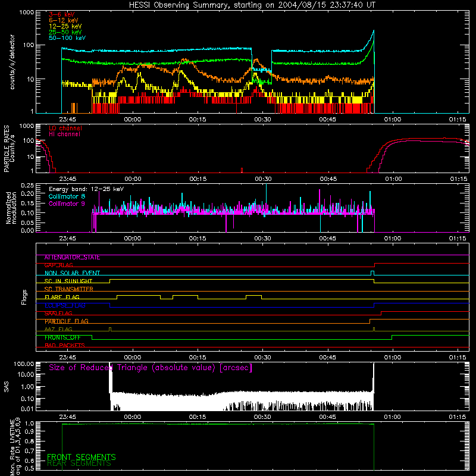The height and width of the screenshot is (476, 476).
Task: Click the 'counts/s/detector' axis title
Action: tap(12, 62)
